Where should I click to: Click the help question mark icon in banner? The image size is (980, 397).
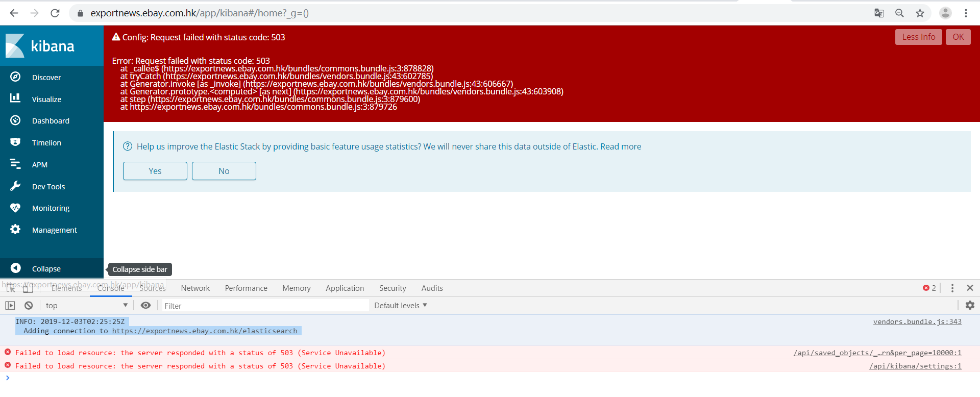click(x=128, y=146)
